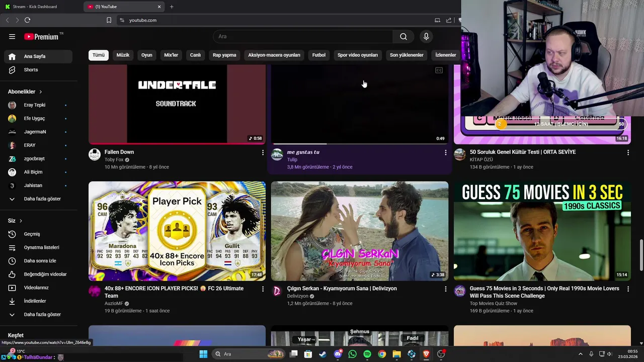The image size is (644, 362).
Task: Click the youtube.com address bar
Action: pyautogui.click(x=274, y=20)
